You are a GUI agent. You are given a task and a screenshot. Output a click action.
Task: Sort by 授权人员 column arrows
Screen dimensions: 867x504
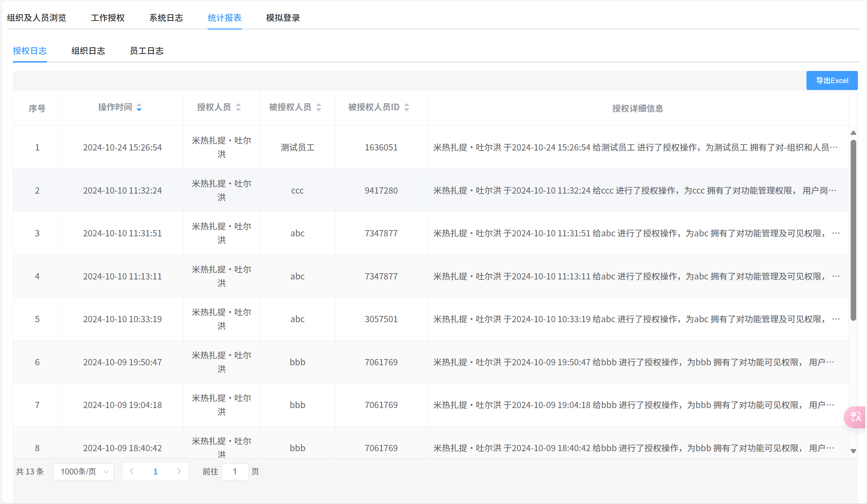(x=238, y=107)
